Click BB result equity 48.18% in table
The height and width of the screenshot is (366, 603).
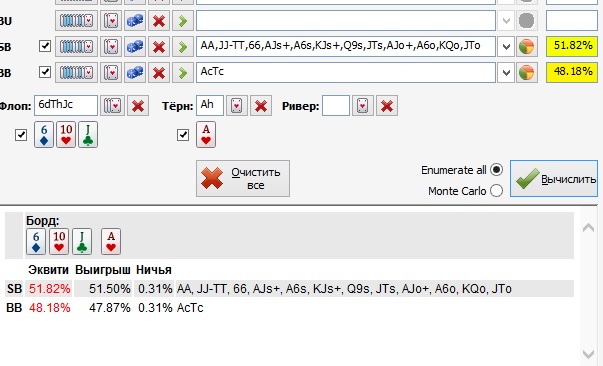(x=50, y=308)
